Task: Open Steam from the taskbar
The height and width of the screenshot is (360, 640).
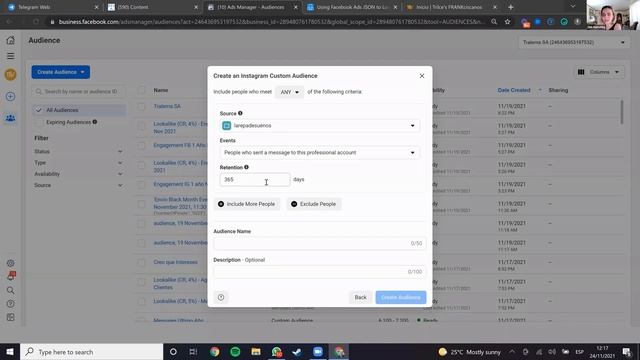Action: click(297, 351)
